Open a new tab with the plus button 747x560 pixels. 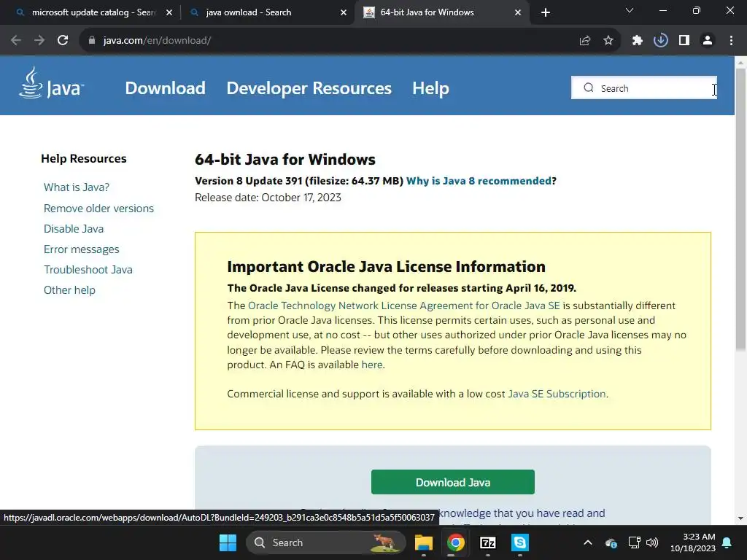[546, 12]
